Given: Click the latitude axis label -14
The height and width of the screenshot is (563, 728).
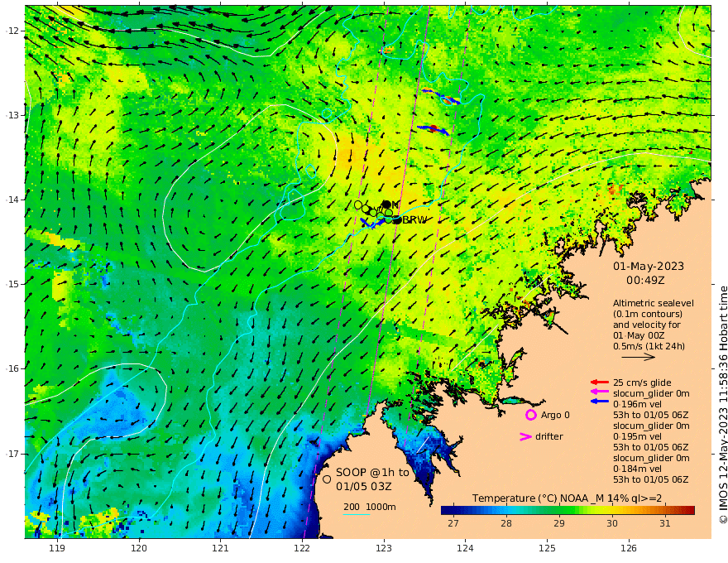Looking at the screenshot, I should 12,200.
